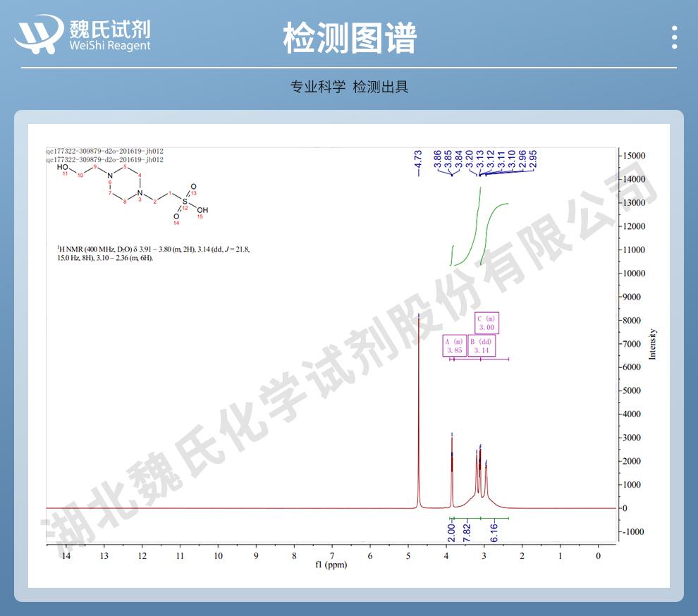
Task: Select the multiplet box A (m) 3.85
Action: [x=454, y=345]
